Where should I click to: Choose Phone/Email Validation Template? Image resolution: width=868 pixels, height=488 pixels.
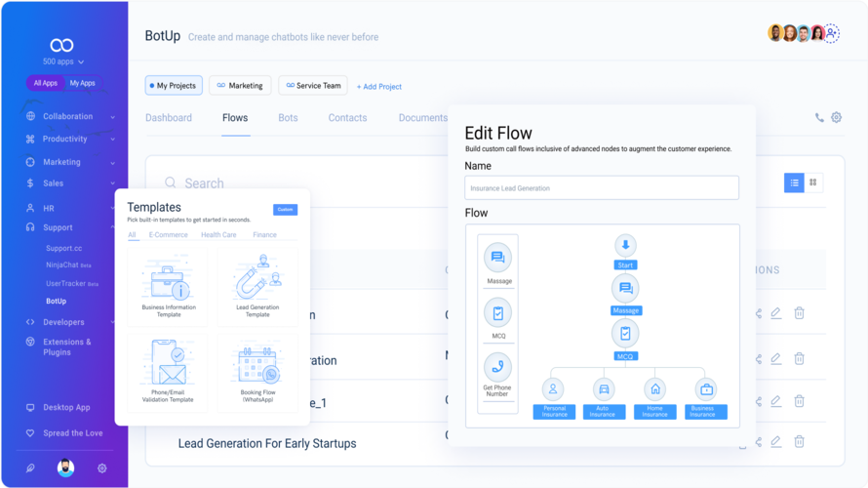point(169,373)
